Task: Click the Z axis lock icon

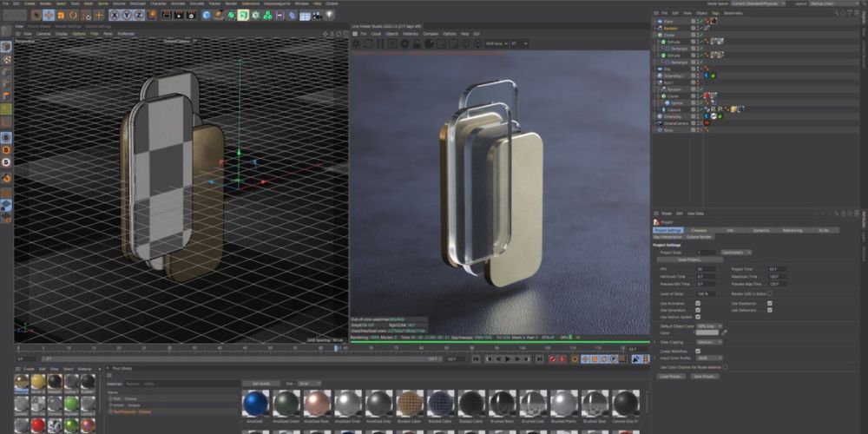Action: (139, 15)
